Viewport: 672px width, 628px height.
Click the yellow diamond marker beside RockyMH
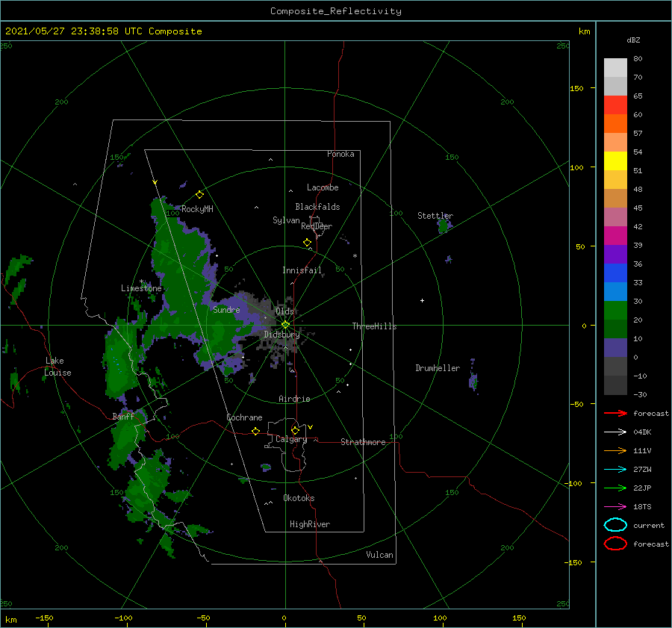(199, 195)
